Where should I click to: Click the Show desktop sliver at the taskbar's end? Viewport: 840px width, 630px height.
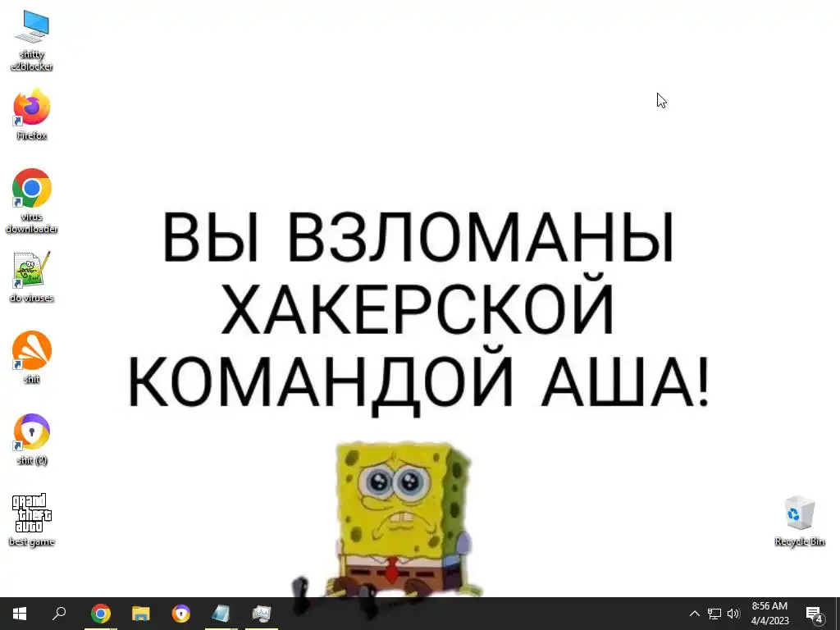838,614
